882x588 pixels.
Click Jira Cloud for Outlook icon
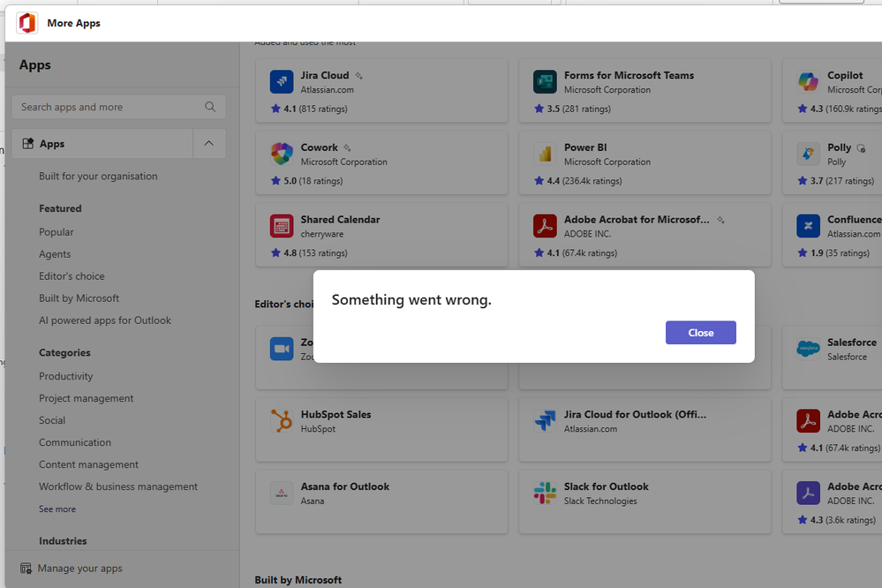(x=545, y=421)
